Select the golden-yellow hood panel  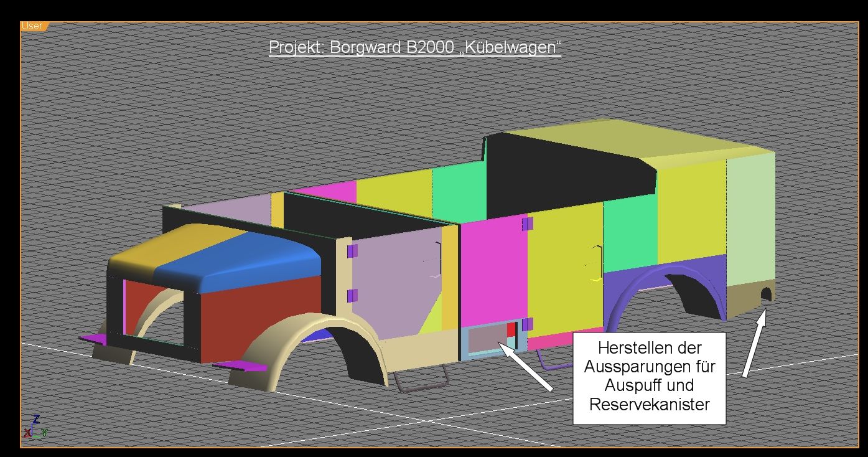point(168,248)
